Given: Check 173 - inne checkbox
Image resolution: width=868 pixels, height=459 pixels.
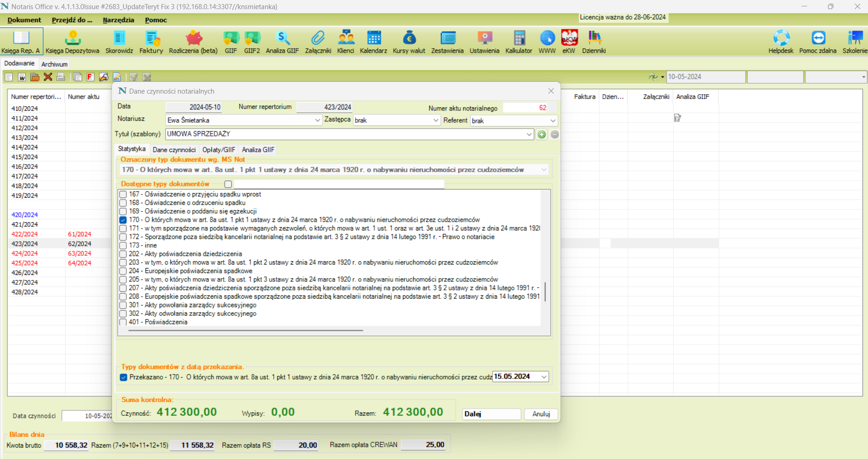Looking at the screenshot, I should pos(123,245).
